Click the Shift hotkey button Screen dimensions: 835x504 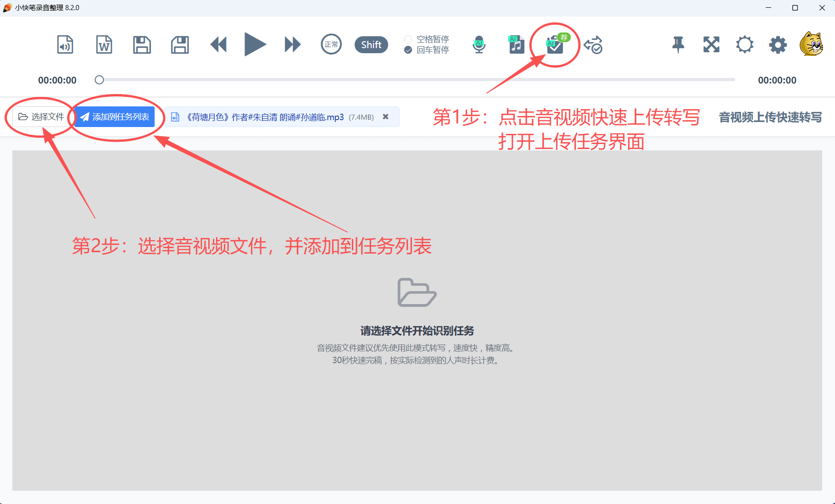(x=371, y=45)
